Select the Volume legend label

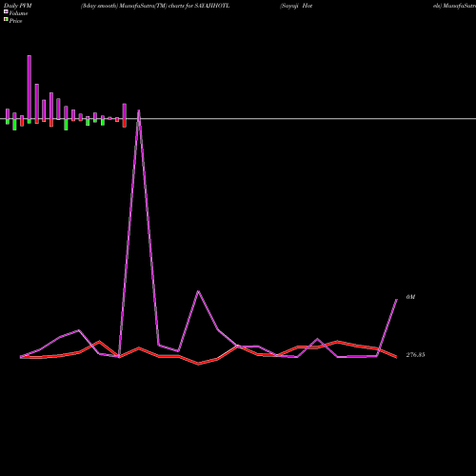point(18,13)
